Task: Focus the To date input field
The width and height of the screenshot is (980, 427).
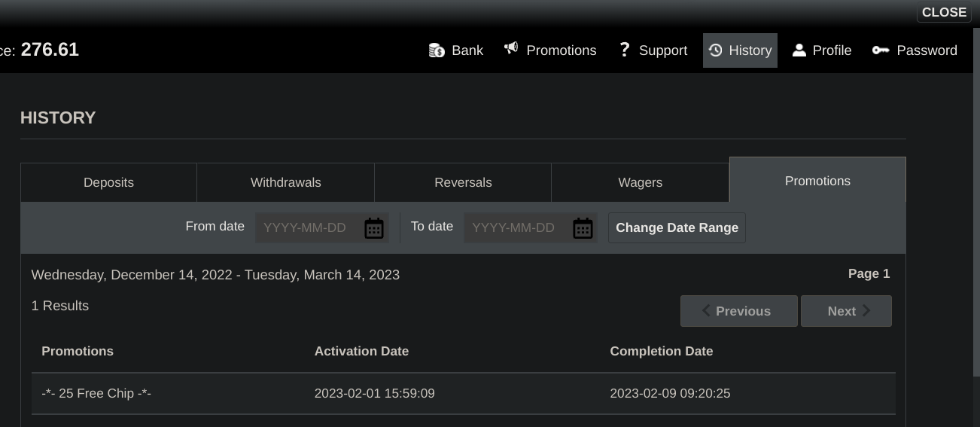Action: pyautogui.click(x=516, y=228)
